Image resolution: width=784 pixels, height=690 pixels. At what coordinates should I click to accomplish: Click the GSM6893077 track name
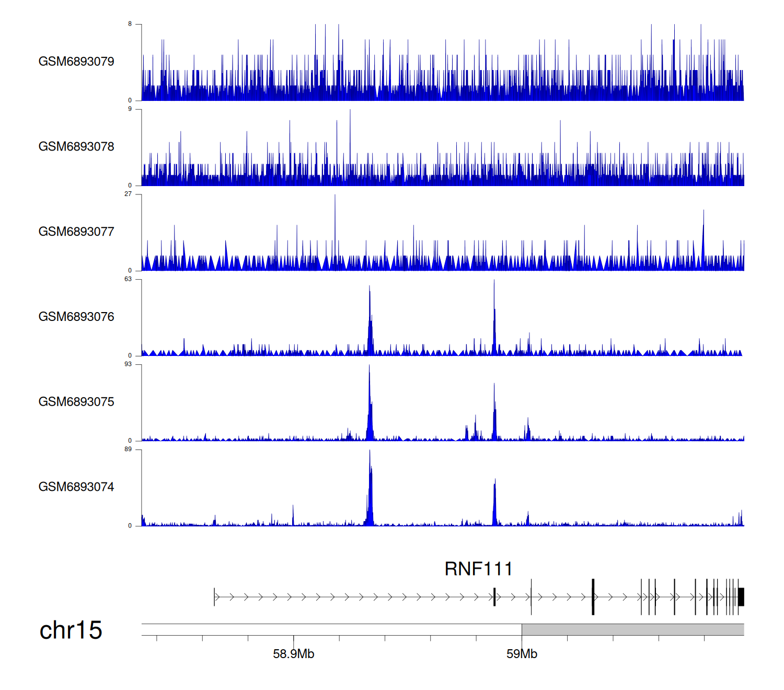point(76,232)
